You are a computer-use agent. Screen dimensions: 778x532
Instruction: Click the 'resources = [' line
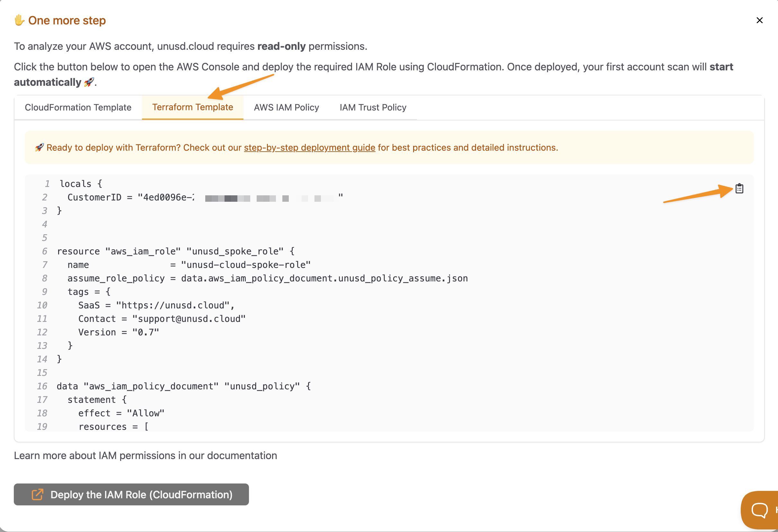pos(113,427)
